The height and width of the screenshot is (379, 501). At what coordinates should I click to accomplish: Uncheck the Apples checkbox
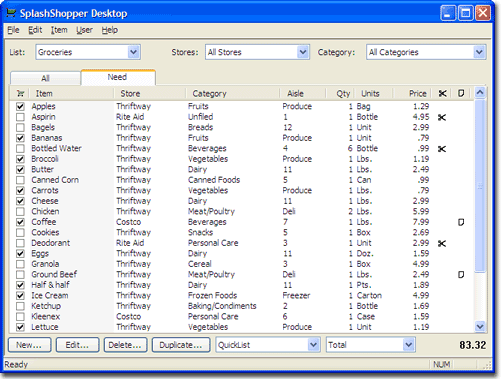pos(20,106)
